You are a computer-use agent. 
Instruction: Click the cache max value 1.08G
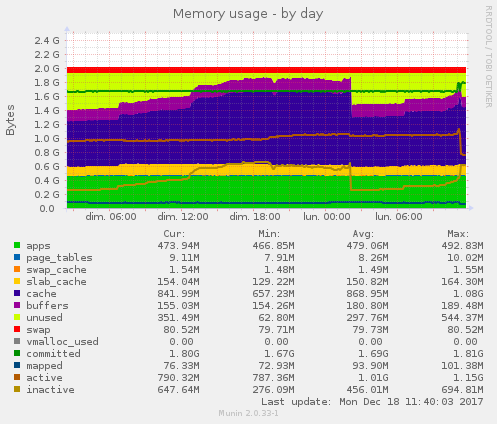tap(468, 294)
